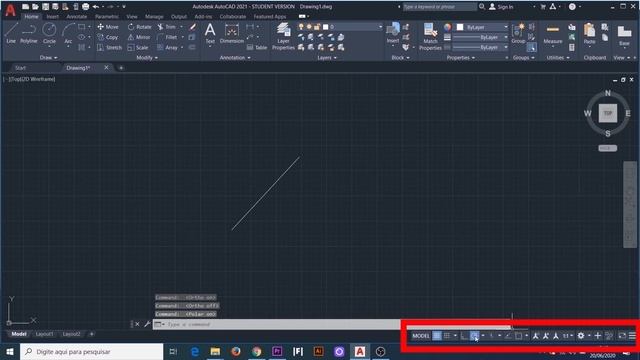Click the Table tool
This screenshot has width=640, height=360.
pos(257,47)
